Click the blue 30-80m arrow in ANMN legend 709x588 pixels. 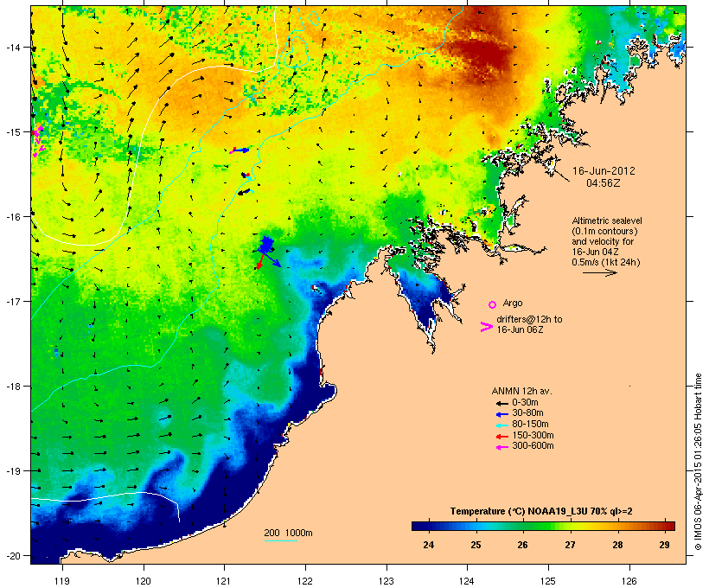(501, 414)
